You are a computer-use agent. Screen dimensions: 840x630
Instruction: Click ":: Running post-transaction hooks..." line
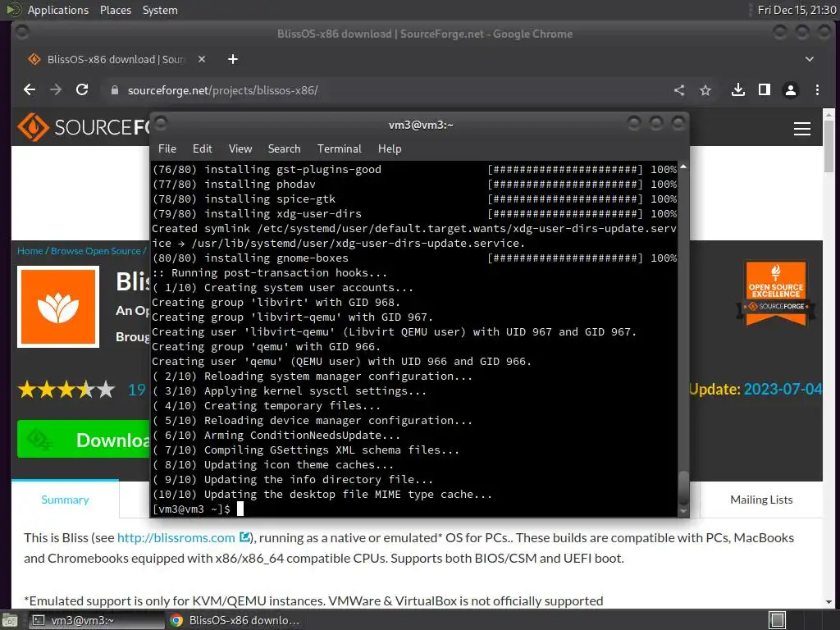(269, 272)
